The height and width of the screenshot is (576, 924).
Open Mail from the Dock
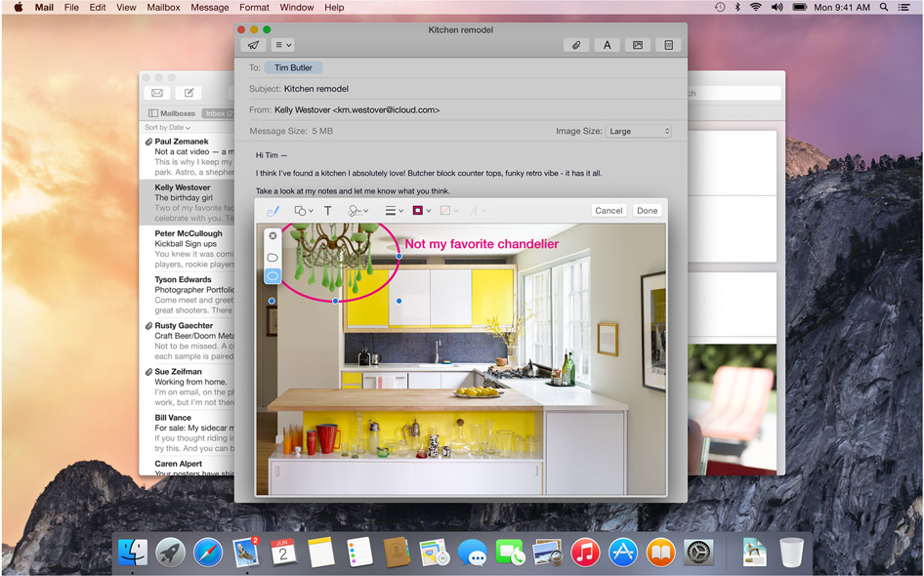tap(246, 553)
